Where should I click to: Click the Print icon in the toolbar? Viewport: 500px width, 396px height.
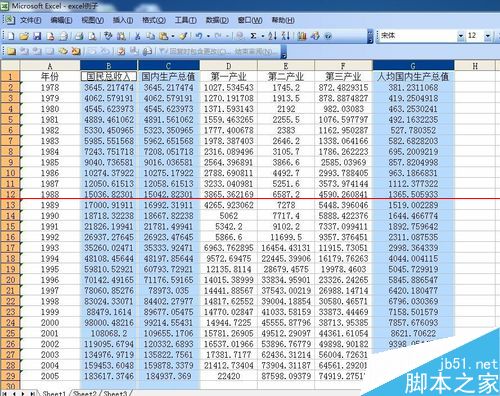(x=79, y=36)
